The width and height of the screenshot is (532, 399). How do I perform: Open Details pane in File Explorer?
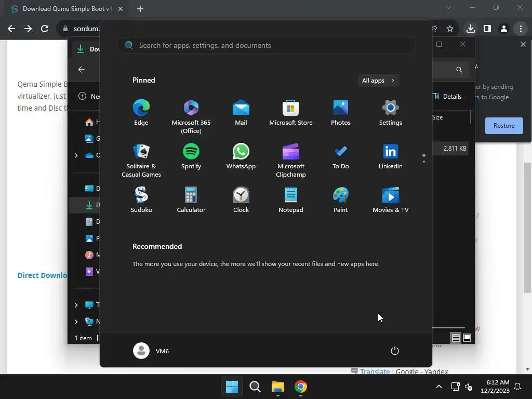(x=447, y=96)
